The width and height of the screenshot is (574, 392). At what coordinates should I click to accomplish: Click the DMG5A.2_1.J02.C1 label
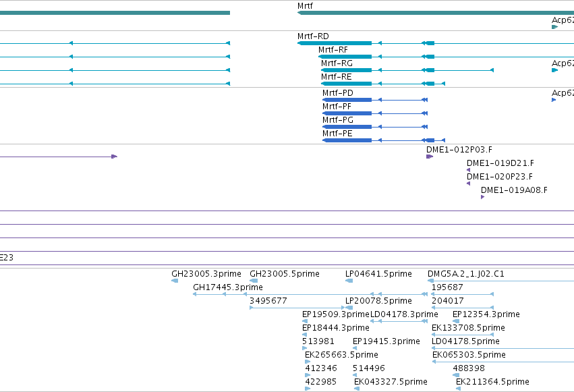pyautogui.click(x=465, y=274)
